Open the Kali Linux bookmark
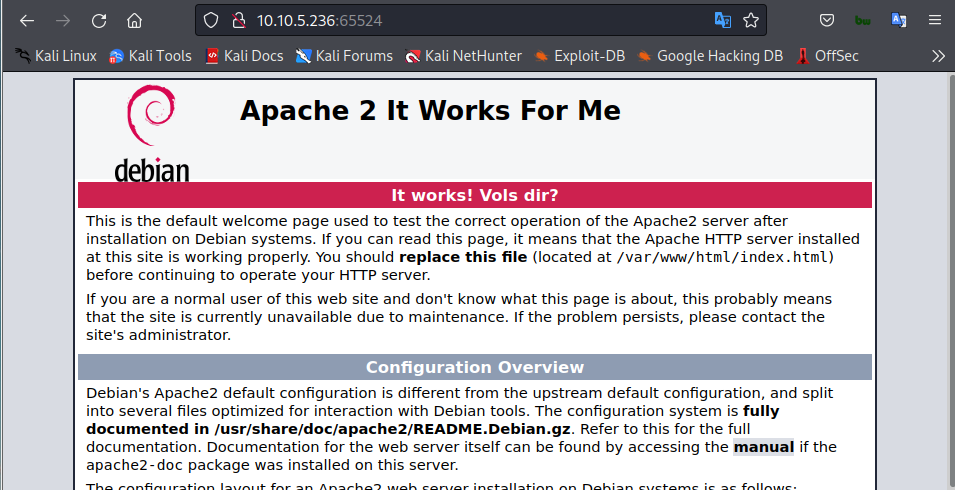 click(56, 56)
